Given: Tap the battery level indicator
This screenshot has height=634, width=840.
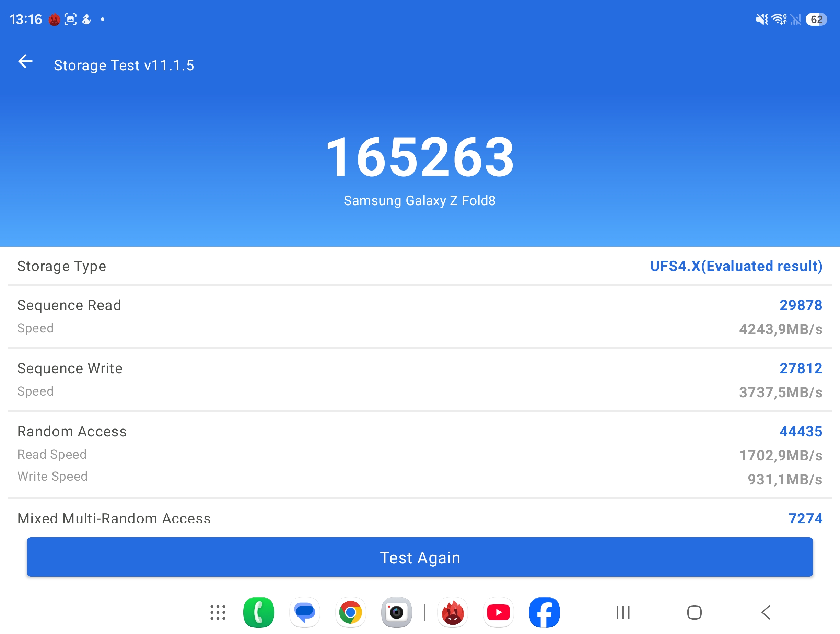Looking at the screenshot, I should (816, 19).
